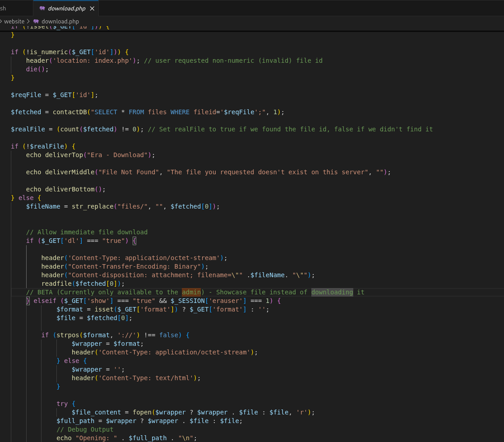Click the "File Not Found" string
504x442 pixels.
[129, 172]
